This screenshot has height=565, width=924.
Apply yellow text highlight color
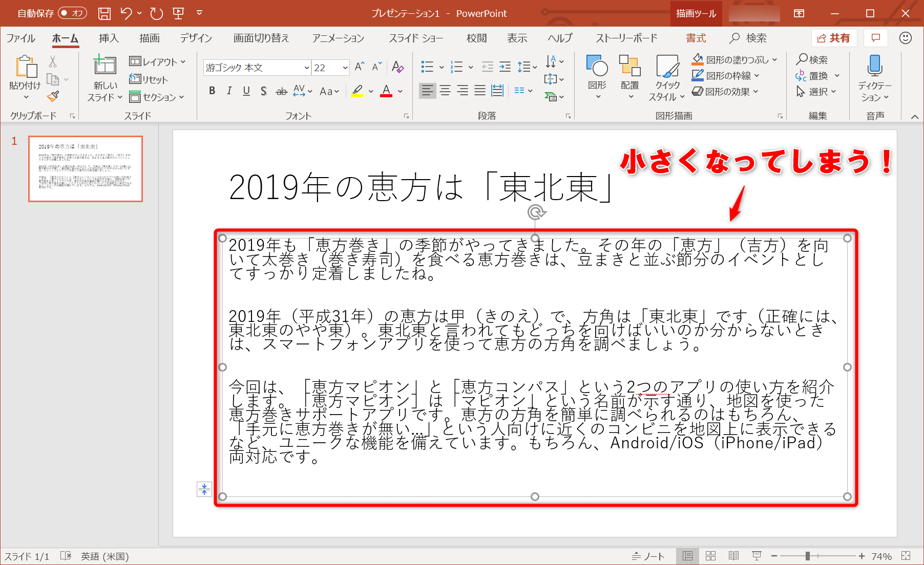coord(358,91)
